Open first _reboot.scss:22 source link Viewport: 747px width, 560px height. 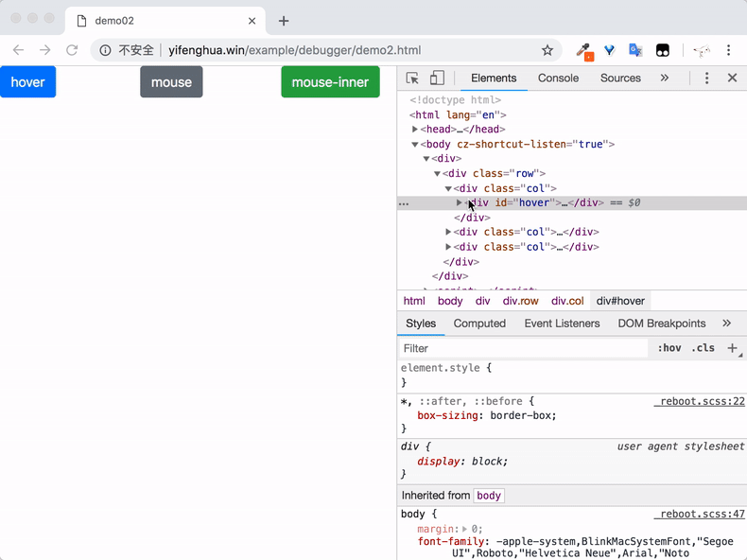700,401
